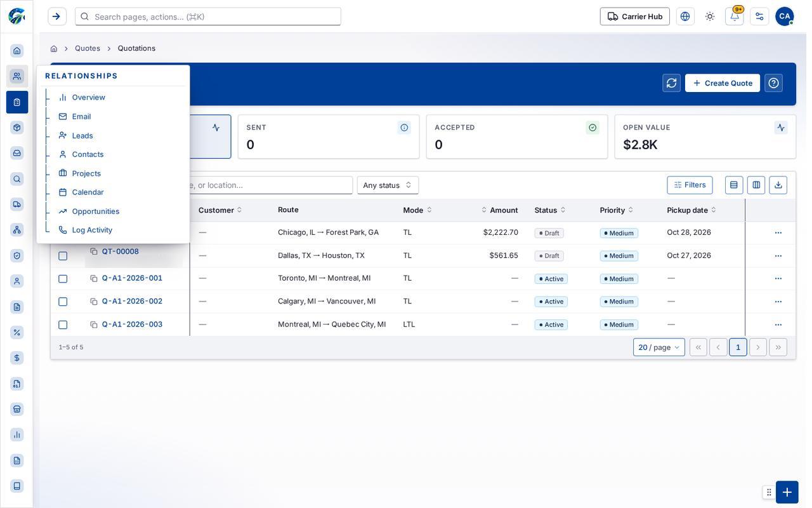The height and width of the screenshot is (508, 812).
Task: Open the Any status dropdown
Action: click(388, 185)
